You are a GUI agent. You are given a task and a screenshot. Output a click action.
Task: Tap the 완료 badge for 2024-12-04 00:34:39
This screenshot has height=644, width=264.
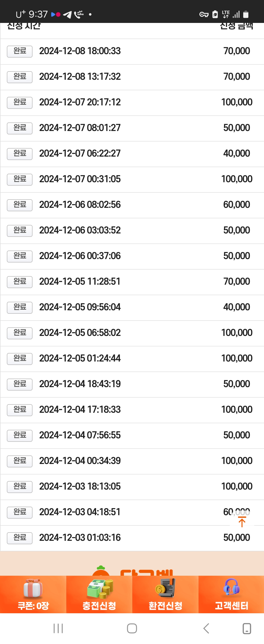pyautogui.click(x=20, y=461)
